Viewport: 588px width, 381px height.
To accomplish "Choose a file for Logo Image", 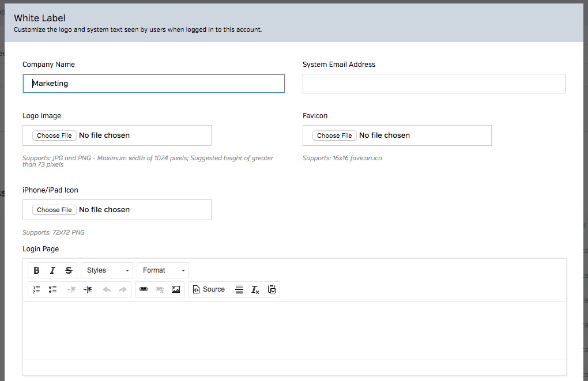I will (x=54, y=135).
